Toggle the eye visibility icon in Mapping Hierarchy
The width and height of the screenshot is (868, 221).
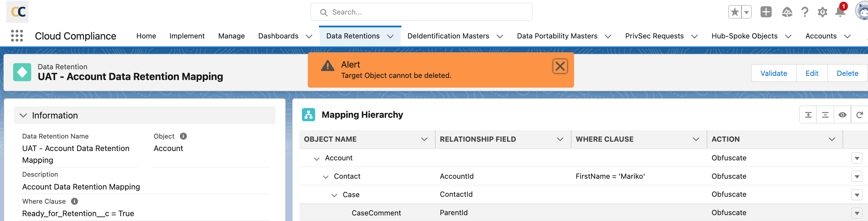tap(842, 115)
